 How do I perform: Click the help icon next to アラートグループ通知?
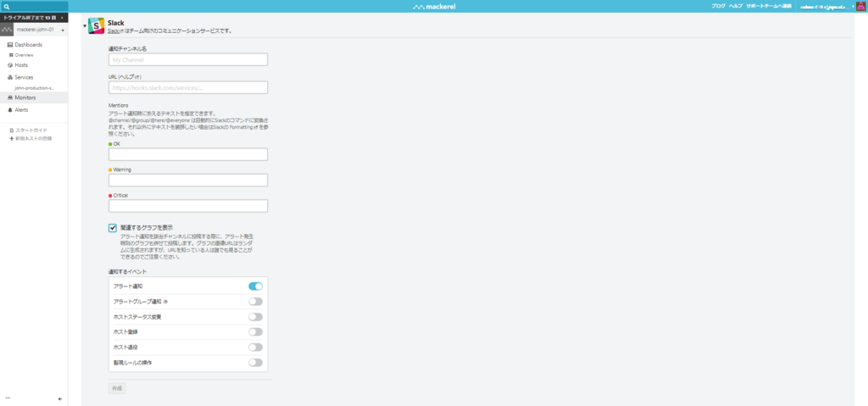(x=165, y=302)
